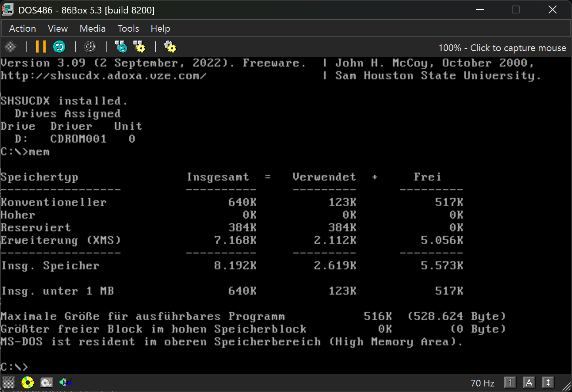The image size is (572, 392).
Task: Click the 'CDROM001' driver name
Action: pos(78,139)
